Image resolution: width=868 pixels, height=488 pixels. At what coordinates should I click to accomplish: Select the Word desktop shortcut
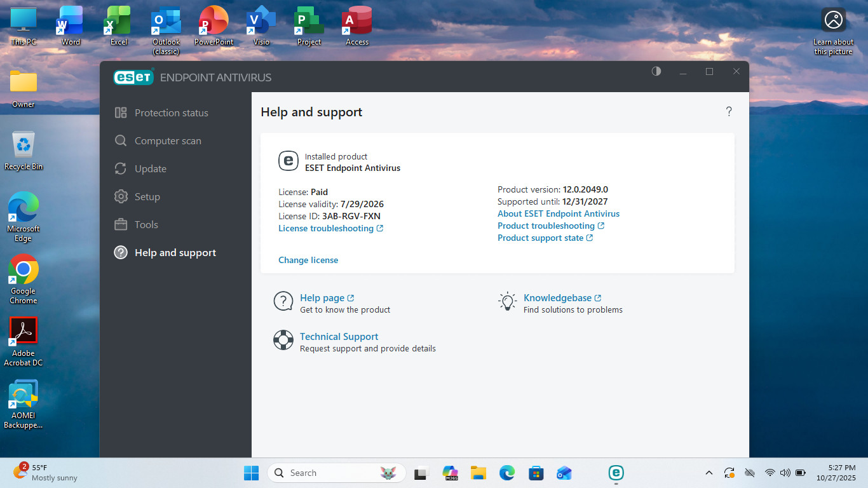(71, 27)
